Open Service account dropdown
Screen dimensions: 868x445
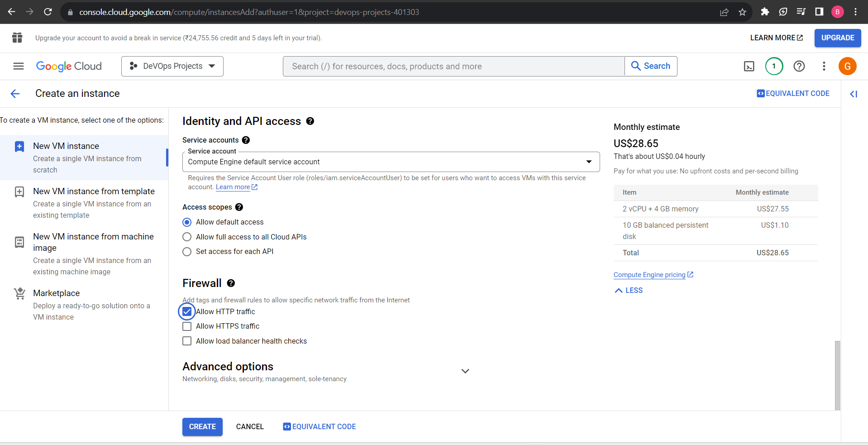pyautogui.click(x=391, y=162)
